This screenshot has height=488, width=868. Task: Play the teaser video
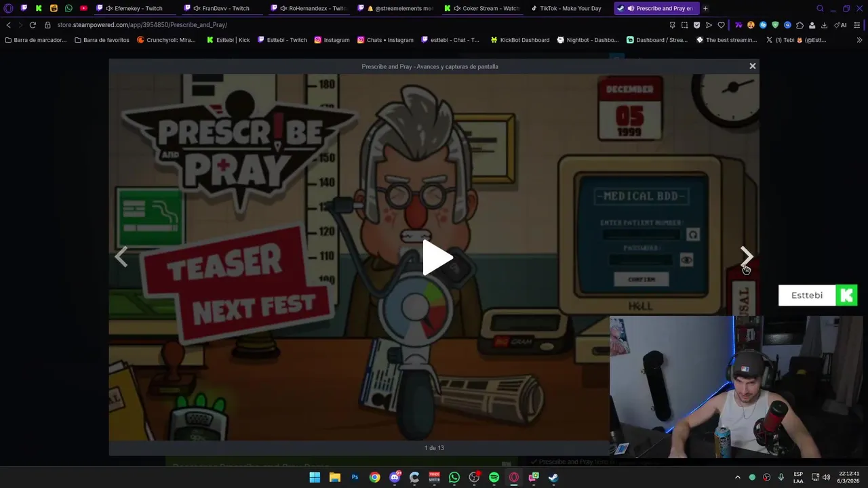coord(437,258)
